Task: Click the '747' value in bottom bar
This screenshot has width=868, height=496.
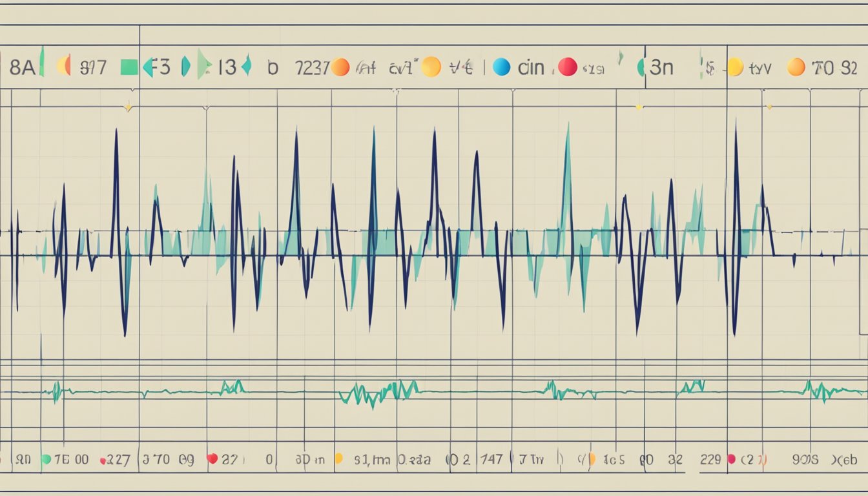Action: point(491,460)
